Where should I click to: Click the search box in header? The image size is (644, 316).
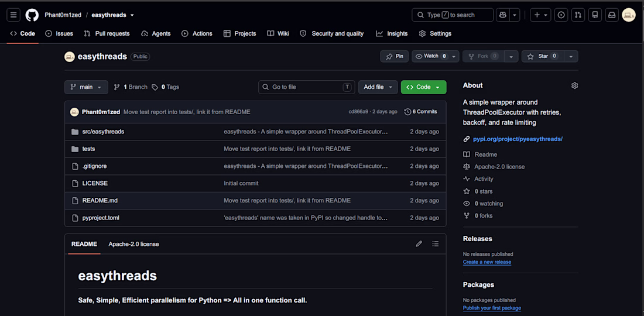coord(453,15)
